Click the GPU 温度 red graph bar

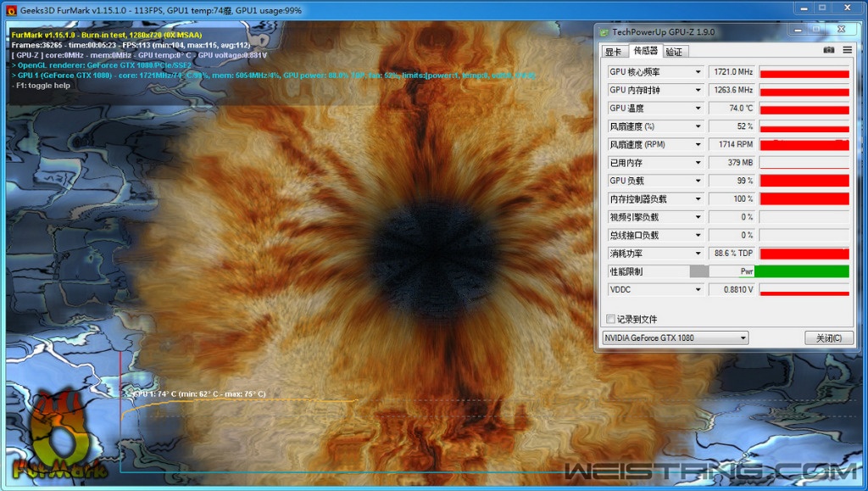pos(804,109)
